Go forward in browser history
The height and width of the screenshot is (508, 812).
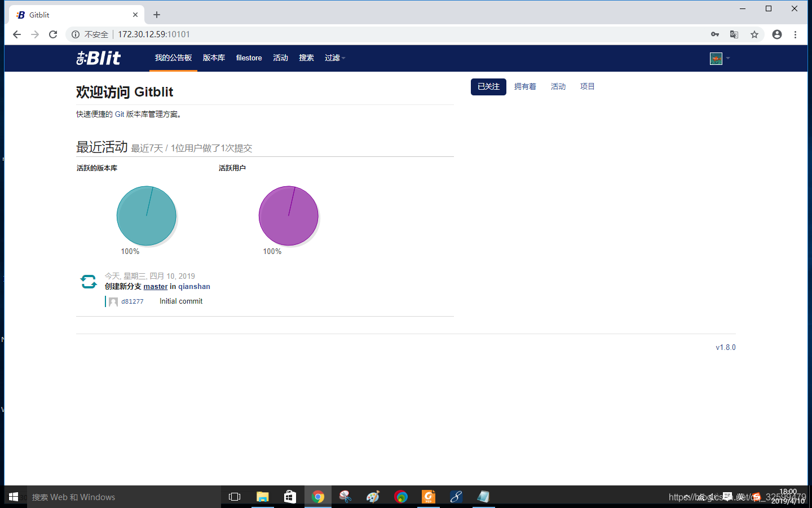pyautogui.click(x=35, y=34)
